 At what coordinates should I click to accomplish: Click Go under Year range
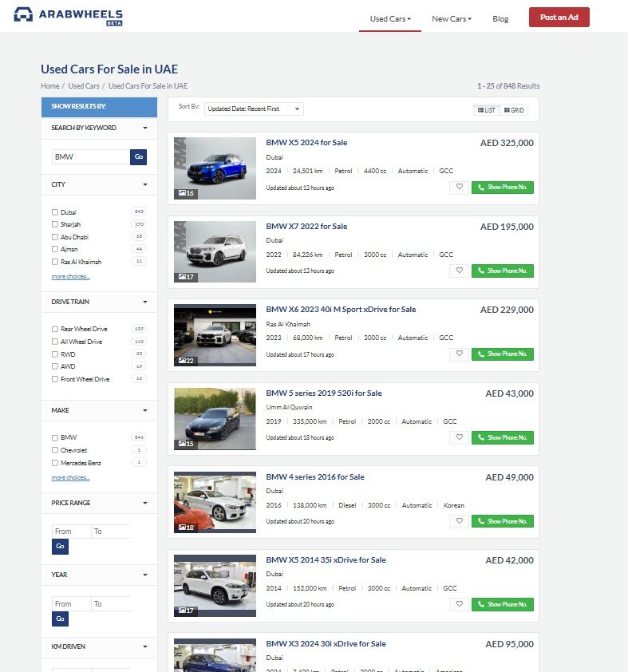pos(60,619)
